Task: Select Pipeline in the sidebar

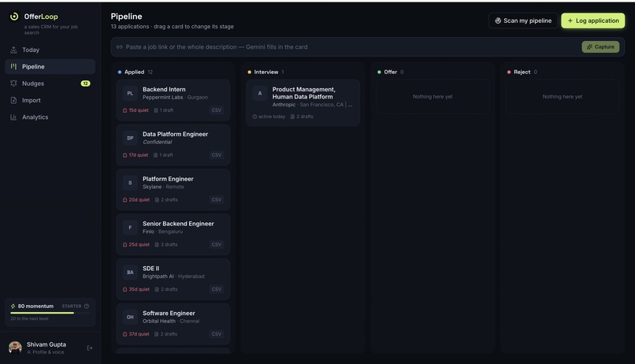Action: coord(50,66)
